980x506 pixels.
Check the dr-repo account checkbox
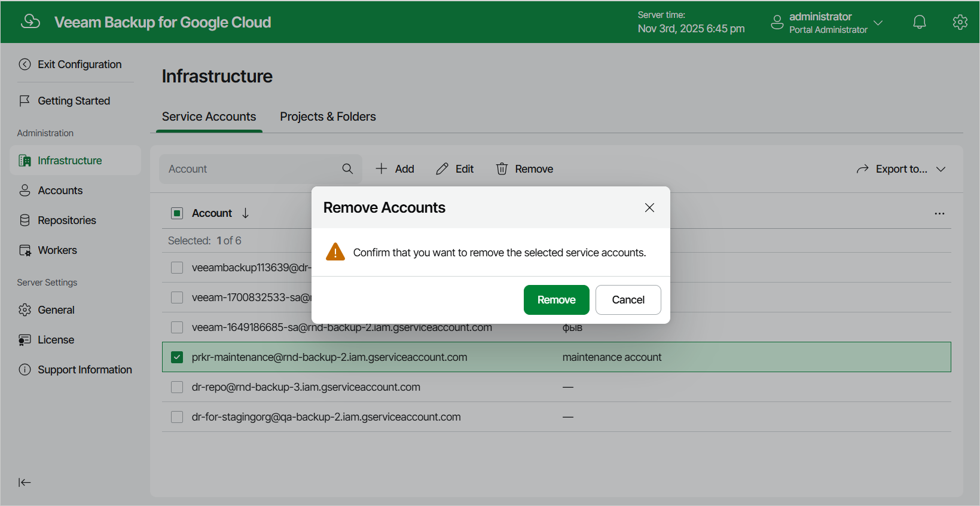[177, 387]
